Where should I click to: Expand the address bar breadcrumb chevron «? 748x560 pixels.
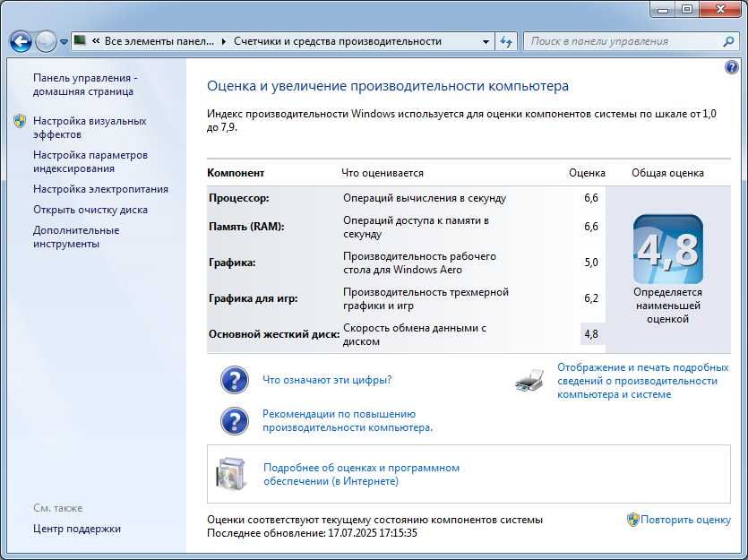[x=96, y=41]
